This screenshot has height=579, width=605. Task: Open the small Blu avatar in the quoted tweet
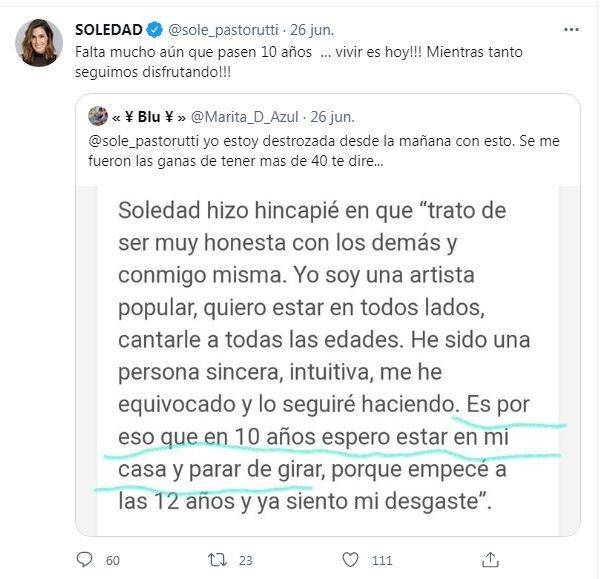tap(98, 116)
